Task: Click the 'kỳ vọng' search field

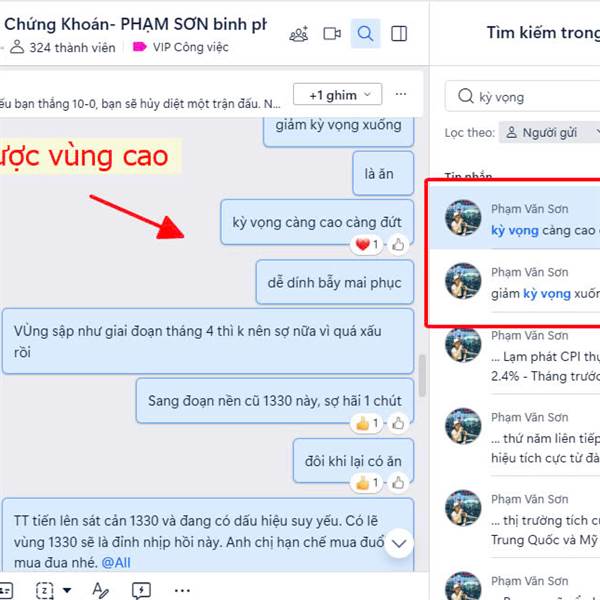Action: 523,96
